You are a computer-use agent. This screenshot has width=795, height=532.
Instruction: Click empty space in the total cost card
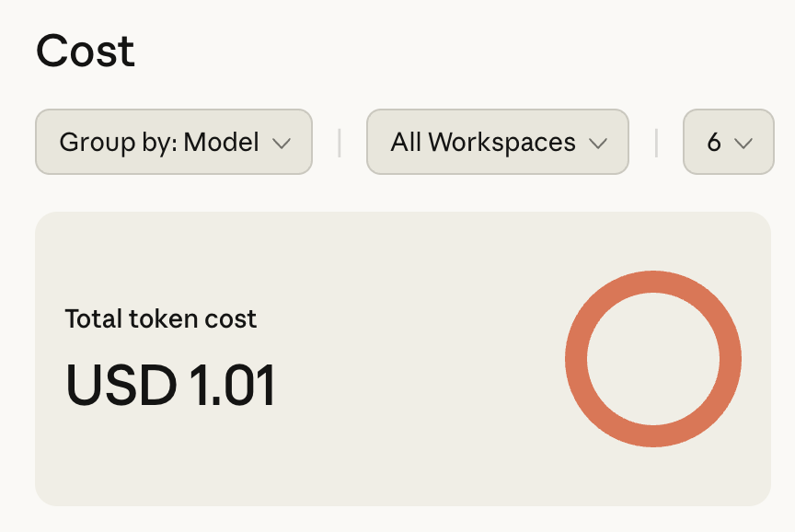414,442
